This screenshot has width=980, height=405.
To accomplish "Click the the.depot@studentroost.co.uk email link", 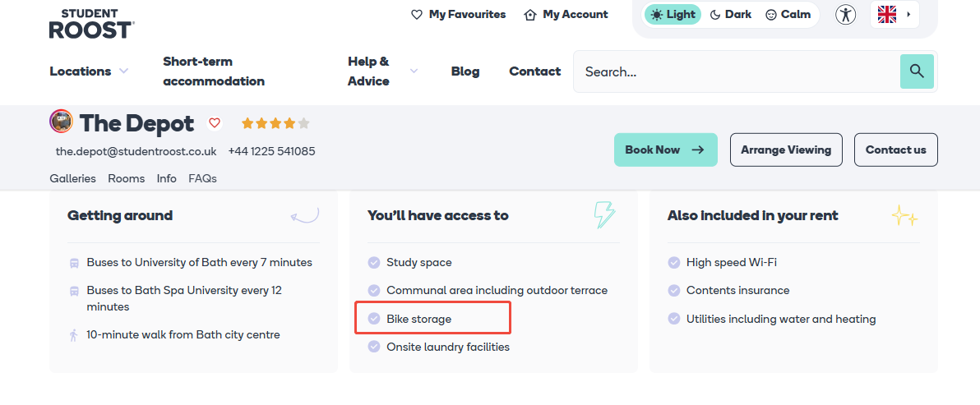I will [136, 151].
